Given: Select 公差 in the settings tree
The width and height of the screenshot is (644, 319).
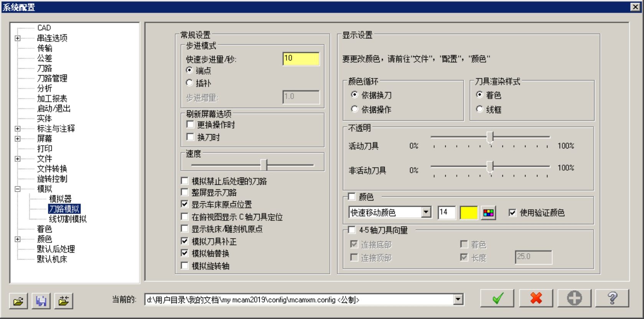Looking at the screenshot, I should (x=44, y=58).
